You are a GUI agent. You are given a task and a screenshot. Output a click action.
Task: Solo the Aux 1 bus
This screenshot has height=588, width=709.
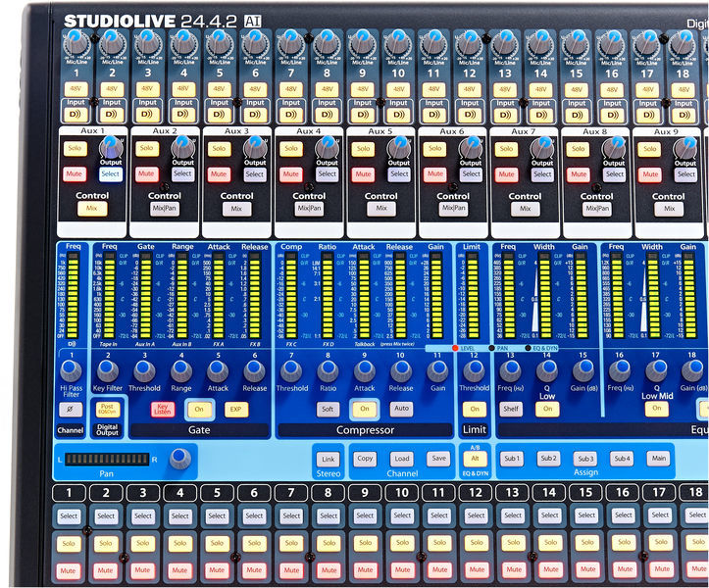point(76,148)
